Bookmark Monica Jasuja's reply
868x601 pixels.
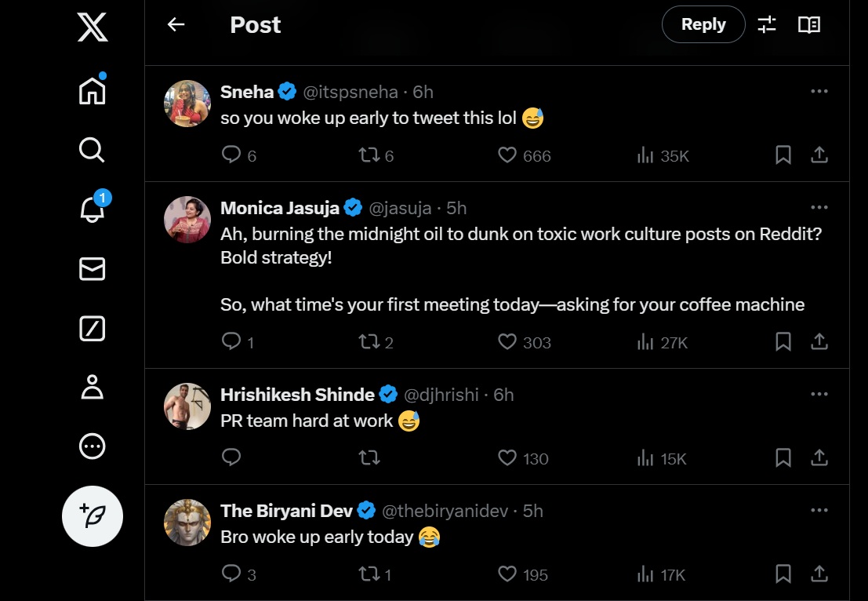point(783,342)
